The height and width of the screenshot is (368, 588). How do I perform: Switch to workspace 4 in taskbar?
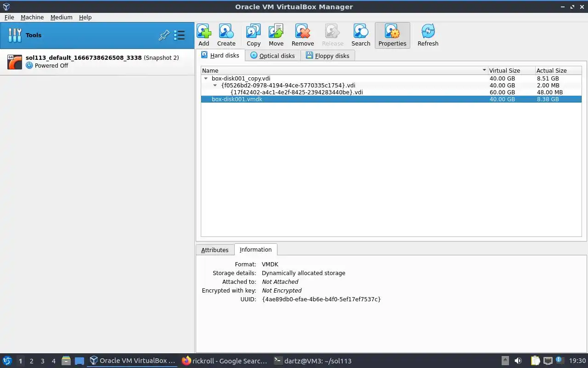tap(53, 361)
